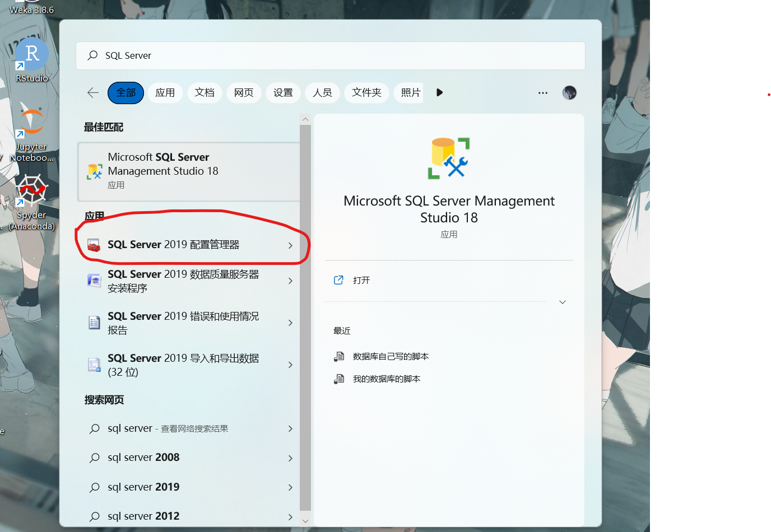Open Jupyter Notebook desktop shortcut

(x=31, y=132)
